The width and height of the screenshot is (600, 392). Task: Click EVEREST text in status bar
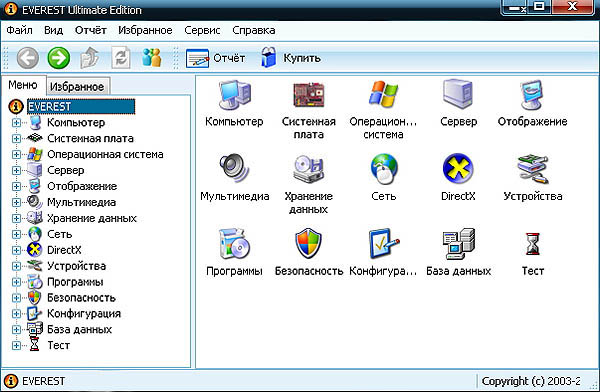coord(44,381)
